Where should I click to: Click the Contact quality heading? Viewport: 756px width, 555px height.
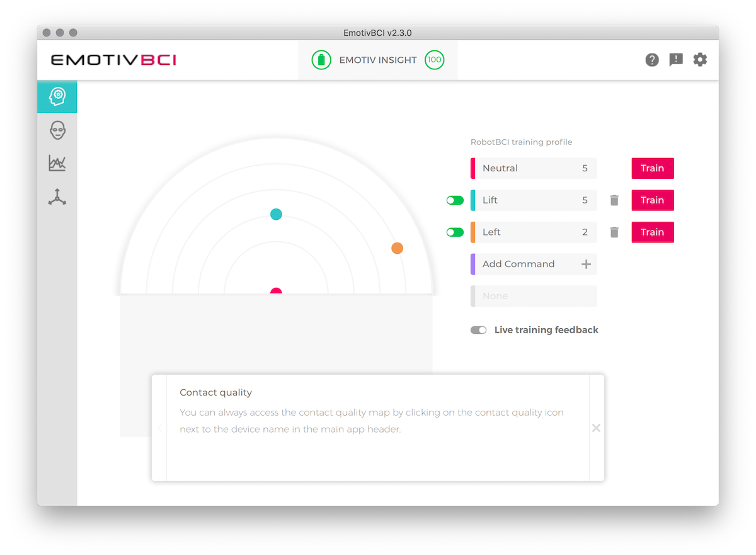[215, 392]
